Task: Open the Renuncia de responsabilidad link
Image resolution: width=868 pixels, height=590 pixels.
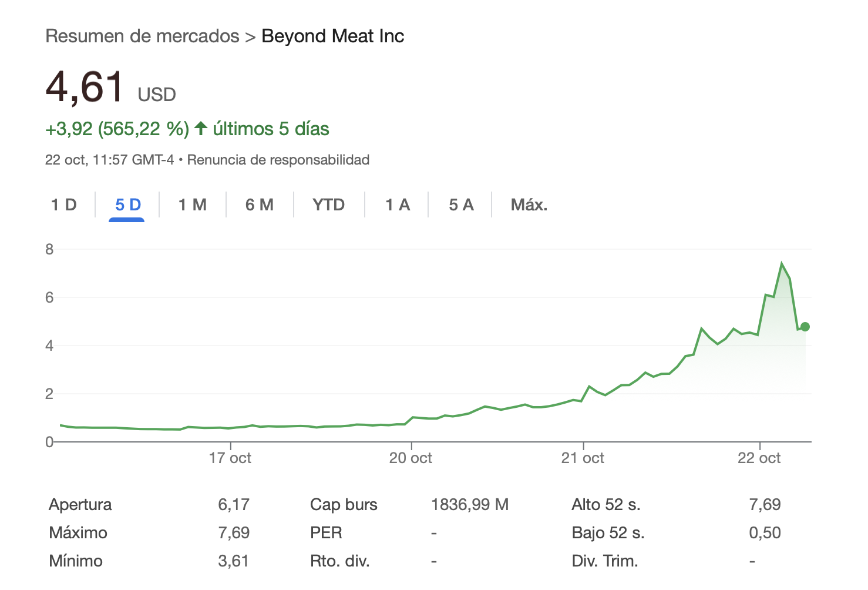Action: [278, 160]
